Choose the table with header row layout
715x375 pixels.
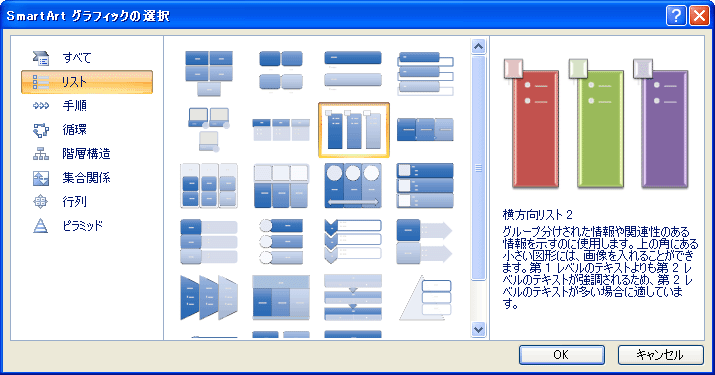pyautogui.click(x=281, y=297)
